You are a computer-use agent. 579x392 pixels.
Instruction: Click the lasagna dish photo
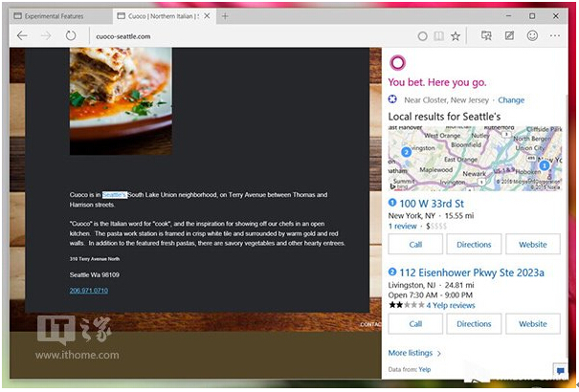(121, 101)
